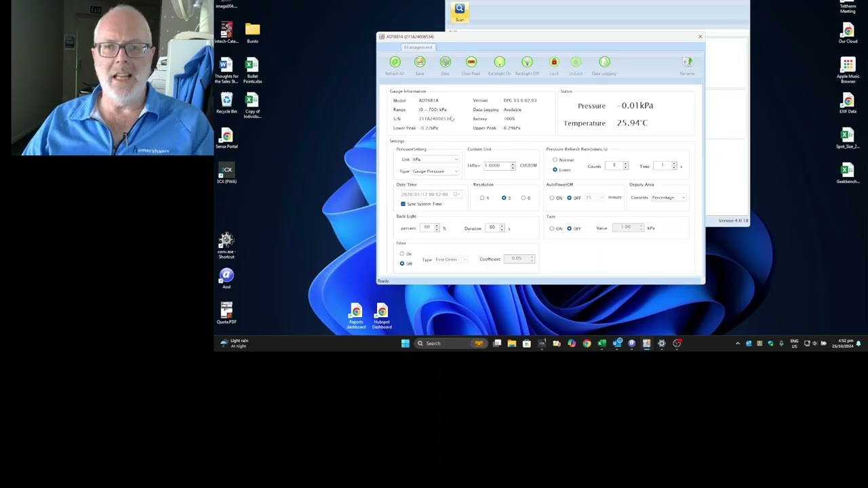Image resolution: width=868 pixels, height=488 pixels.
Task: Click the Counts spinner arrows
Action: 625,166
